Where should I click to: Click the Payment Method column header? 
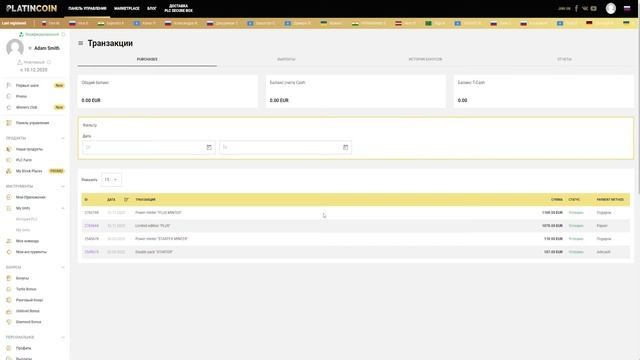pos(610,200)
